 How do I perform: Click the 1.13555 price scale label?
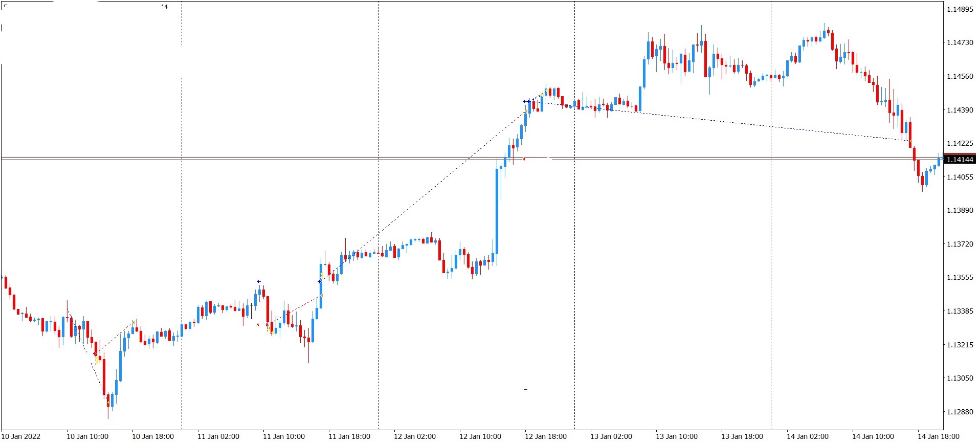point(960,277)
